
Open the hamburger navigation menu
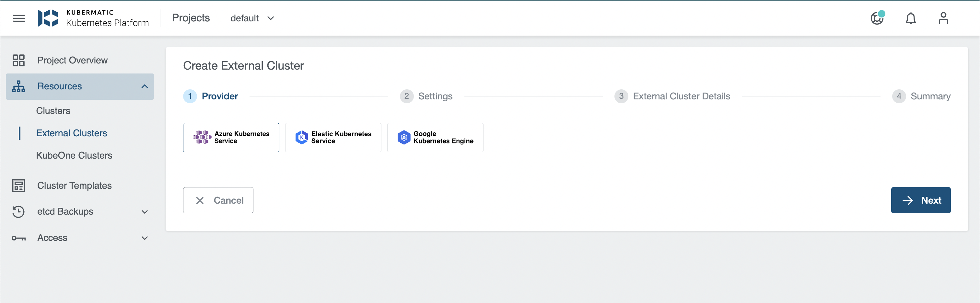point(19,18)
